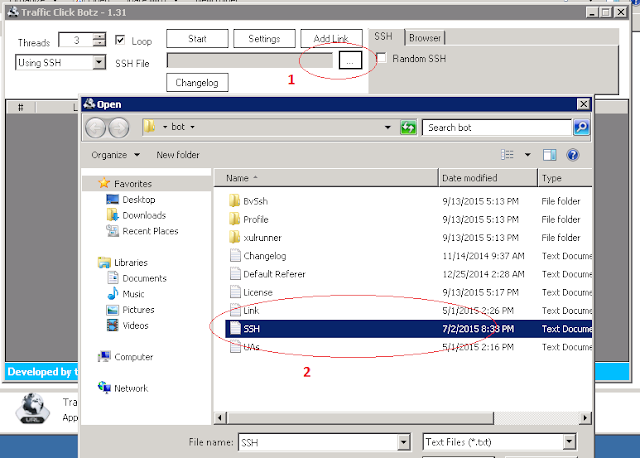640x458 pixels.
Task: Sort by the Name column header
Action: [326, 178]
